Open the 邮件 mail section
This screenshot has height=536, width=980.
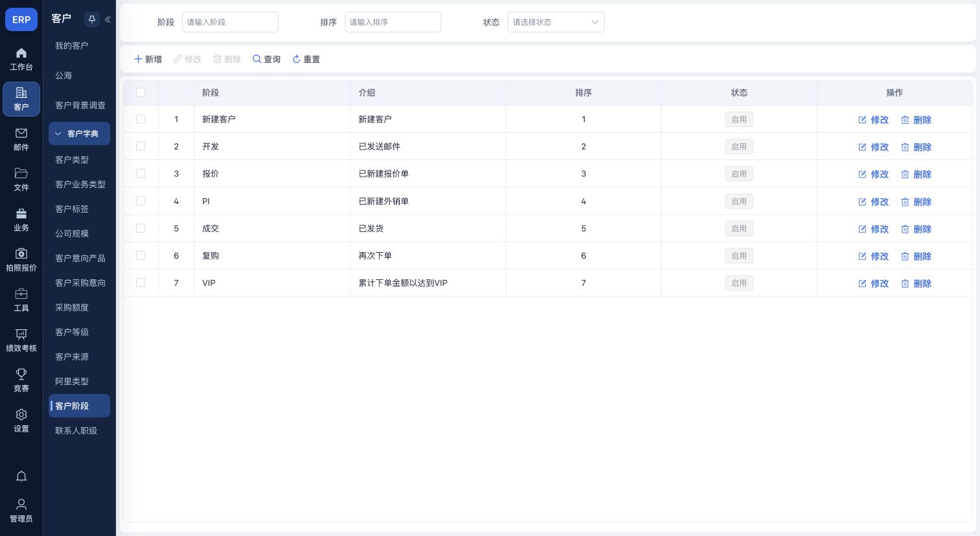21,139
